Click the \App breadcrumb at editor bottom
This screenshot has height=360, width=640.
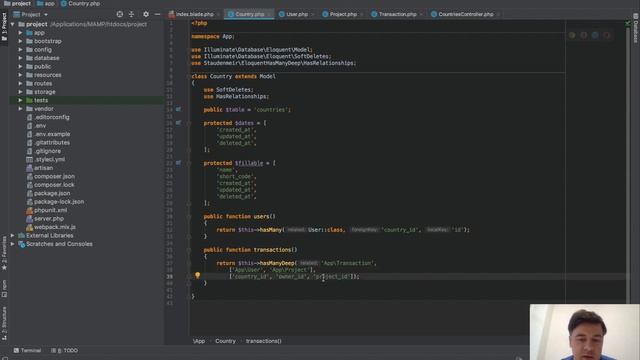(x=199, y=341)
